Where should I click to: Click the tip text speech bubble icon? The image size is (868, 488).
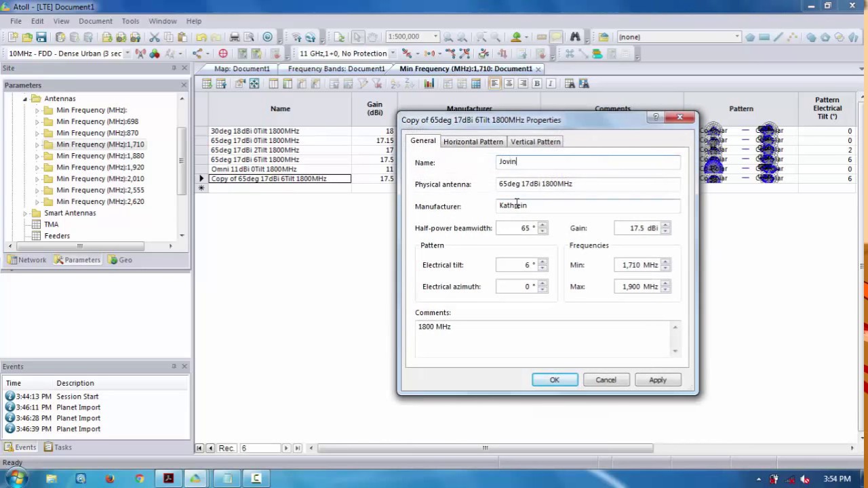tap(555, 37)
